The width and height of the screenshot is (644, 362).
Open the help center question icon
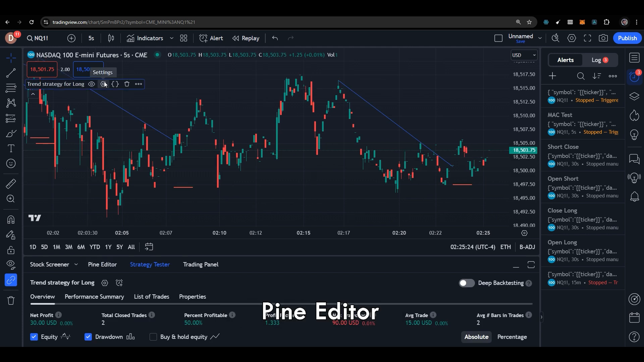tap(634, 337)
